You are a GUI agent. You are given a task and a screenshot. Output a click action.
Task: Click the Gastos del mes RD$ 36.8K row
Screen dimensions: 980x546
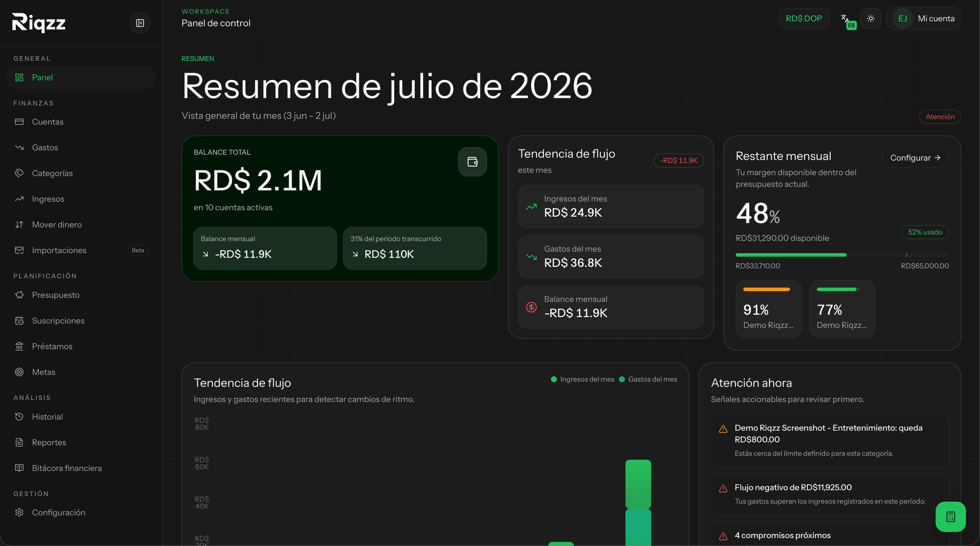(x=611, y=257)
